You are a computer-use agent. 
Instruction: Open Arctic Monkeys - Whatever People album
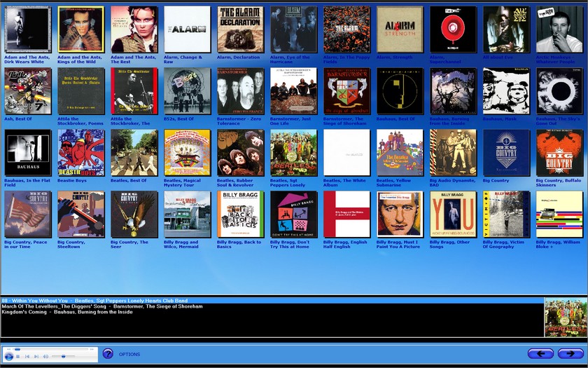coord(559,29)
